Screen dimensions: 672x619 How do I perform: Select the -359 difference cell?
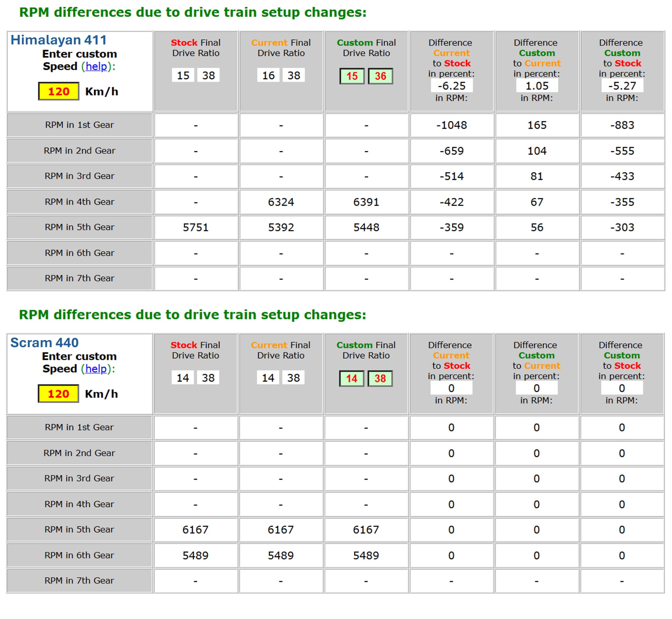(x=452, y=228)
